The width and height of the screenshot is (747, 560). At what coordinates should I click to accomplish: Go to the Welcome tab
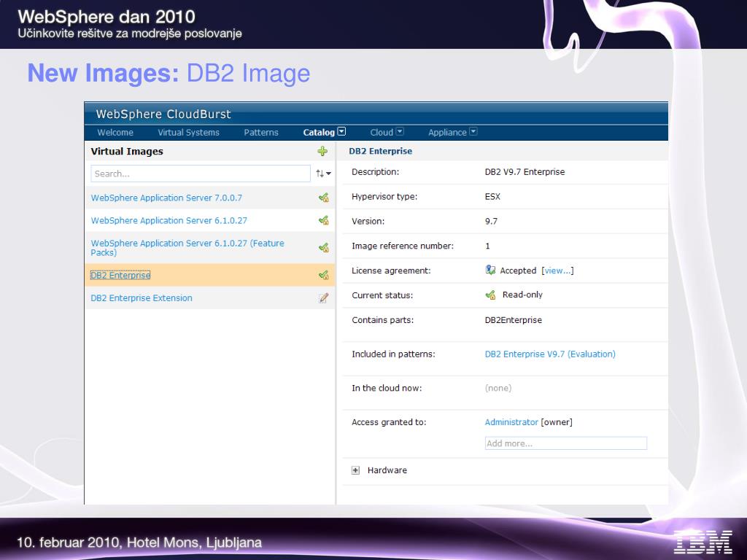(115, 133)
